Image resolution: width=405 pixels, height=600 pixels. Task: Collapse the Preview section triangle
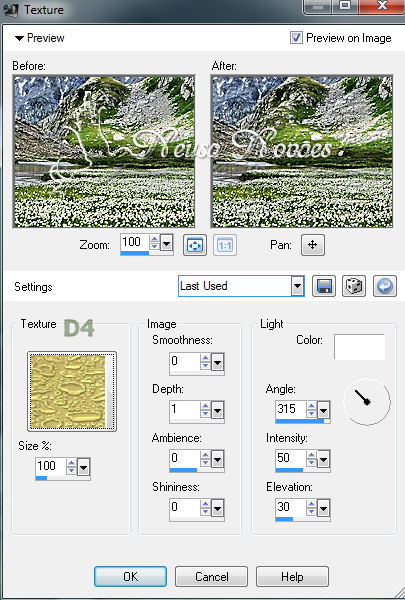pyautogui.click(x=19, y=38)
